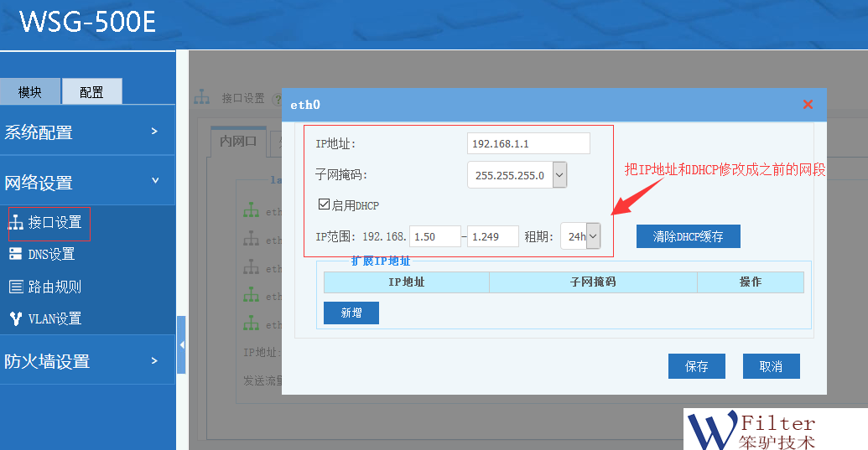
Task: Open the 子网掩码 dropdown
Action: click(x=559, y=175)
